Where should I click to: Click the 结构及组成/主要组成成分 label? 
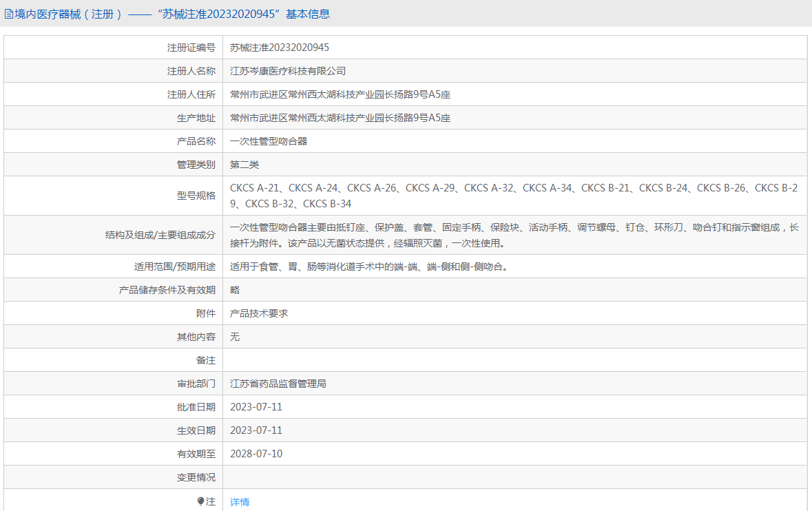tap(160, 235)
